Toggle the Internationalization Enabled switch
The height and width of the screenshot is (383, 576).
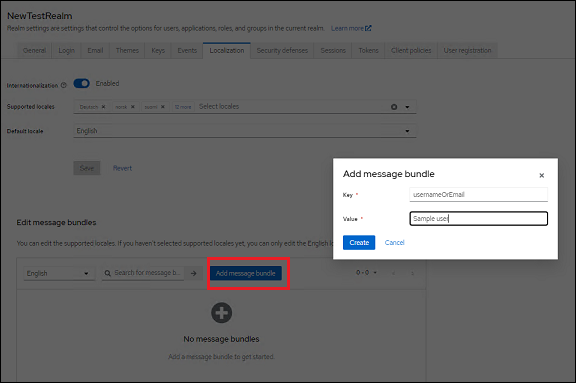click(82, 83)
